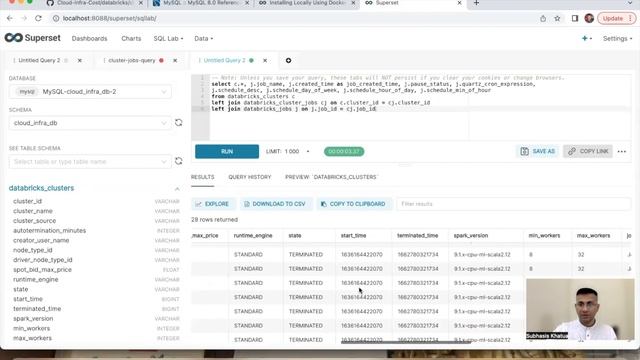
Task: Open Dashboards page
Action: pyautogui.click(x=89, y=38)
